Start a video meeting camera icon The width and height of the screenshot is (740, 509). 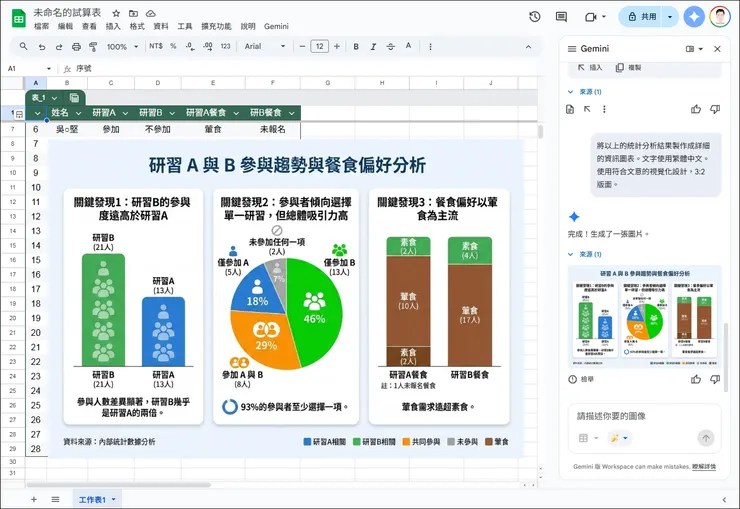tap(591, 17)
